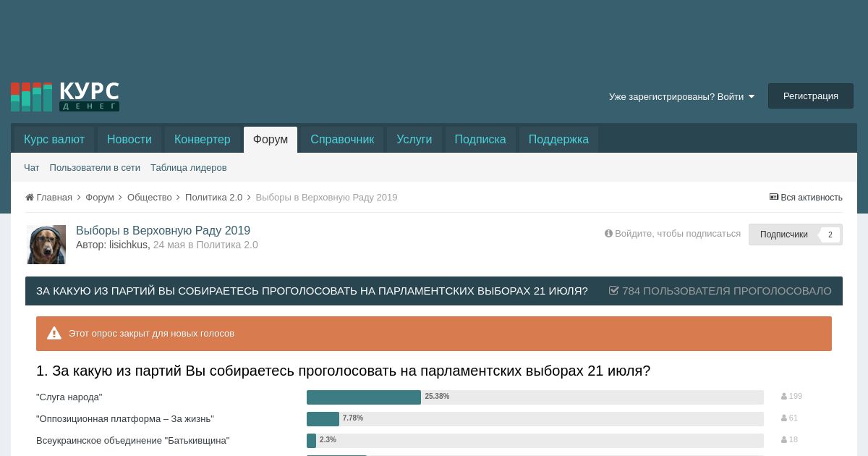
Task: Open the Конвертер tab
Action: point(203,140)
